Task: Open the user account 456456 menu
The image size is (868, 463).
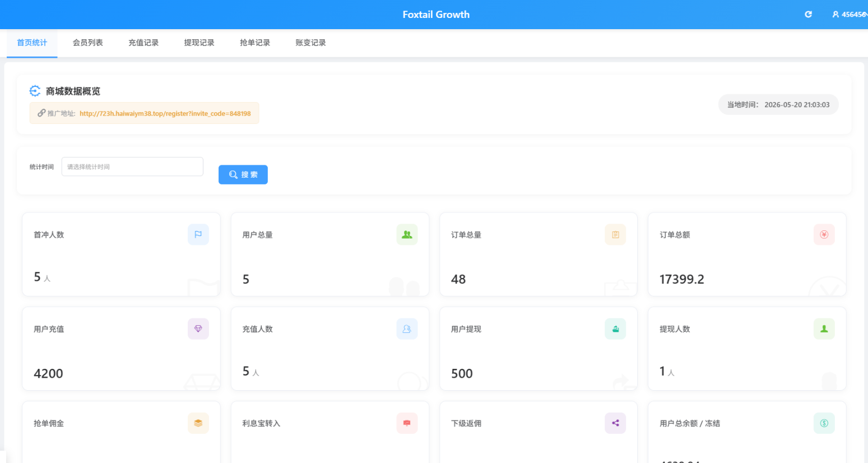Action: (850, 15)
